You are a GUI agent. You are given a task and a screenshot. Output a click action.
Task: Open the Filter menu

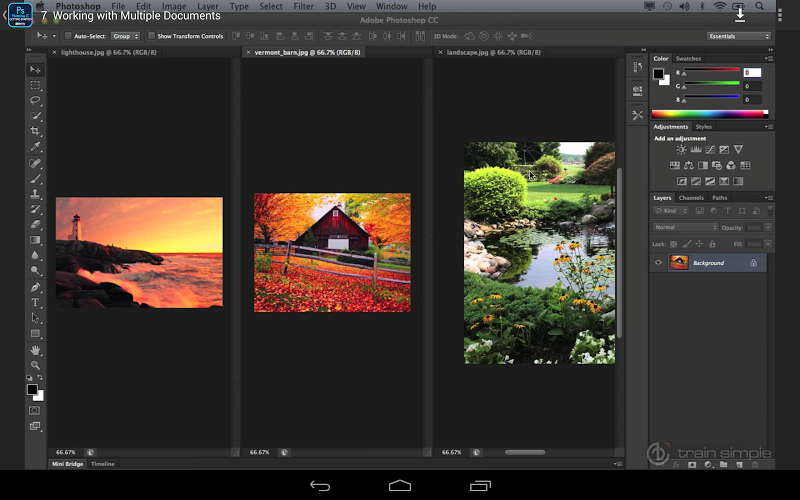click(x=303, y=6)
